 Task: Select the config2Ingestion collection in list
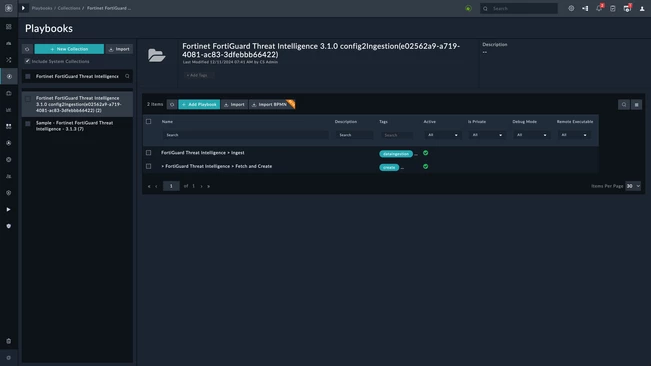pos(77,104)
